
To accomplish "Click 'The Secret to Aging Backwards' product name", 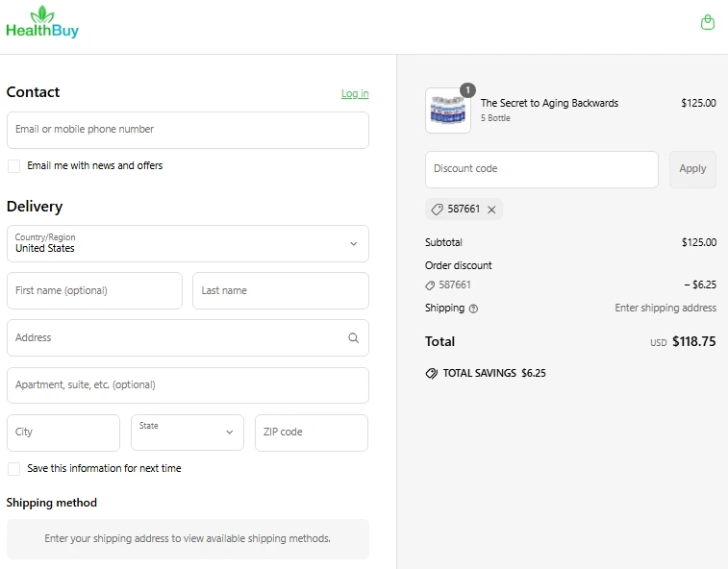I will coord(549,103).
